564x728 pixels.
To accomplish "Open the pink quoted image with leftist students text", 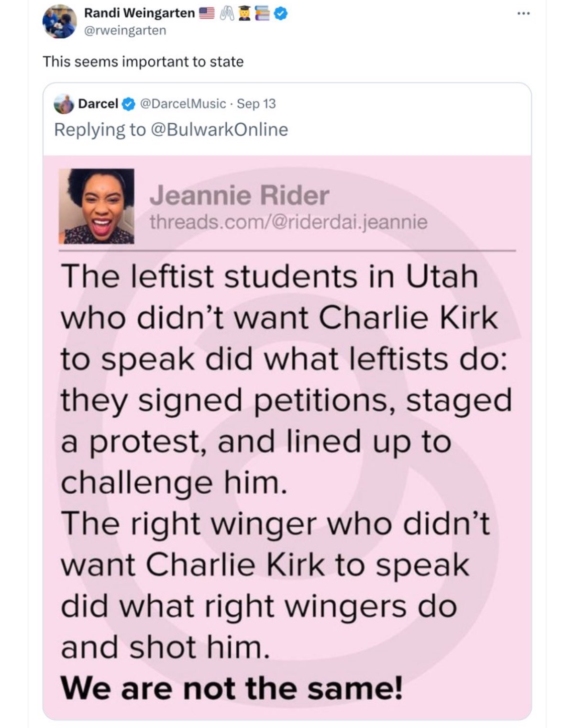I will click(287, 437).
